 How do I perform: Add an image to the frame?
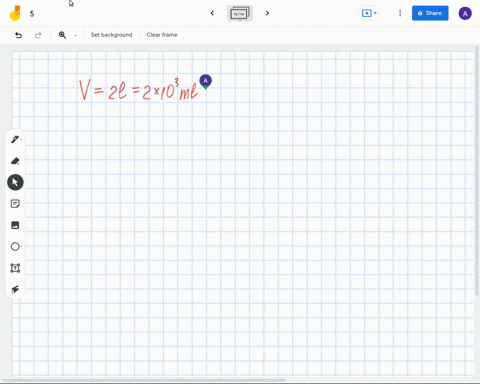[15, 225]
